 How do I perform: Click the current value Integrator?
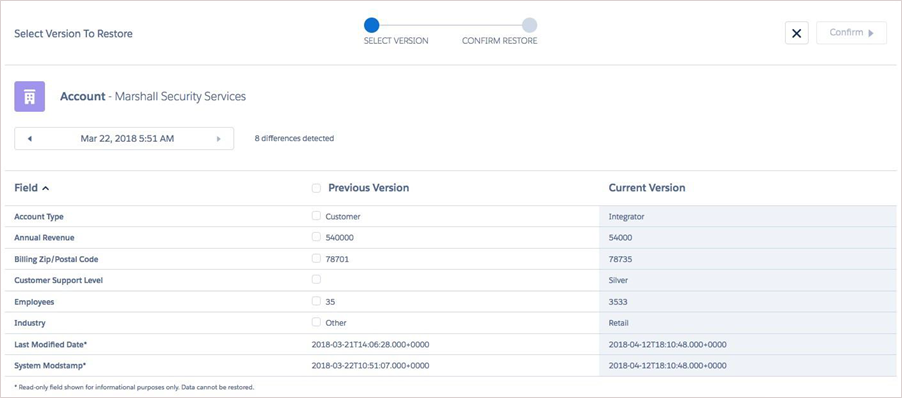tap(626, 217)
